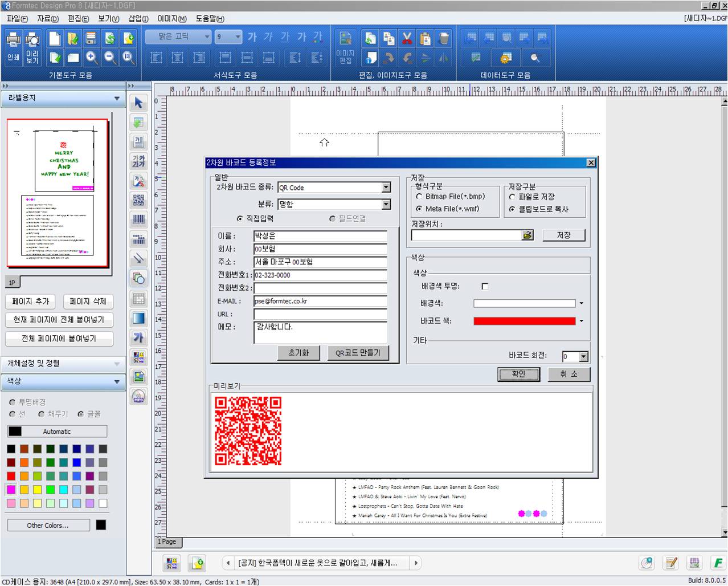Select 필드연결 field link radio
The height and width of the screenshot is (586, 728).
pyautogui.click(x=332, y=219)
